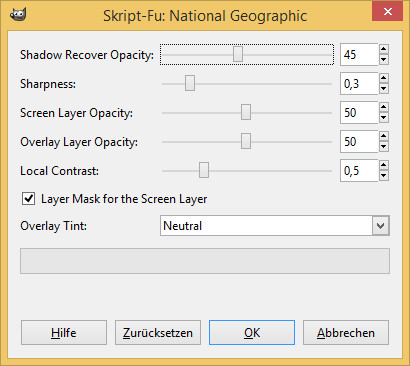Increase Local Contrast with up arrow

click(384, 165)
